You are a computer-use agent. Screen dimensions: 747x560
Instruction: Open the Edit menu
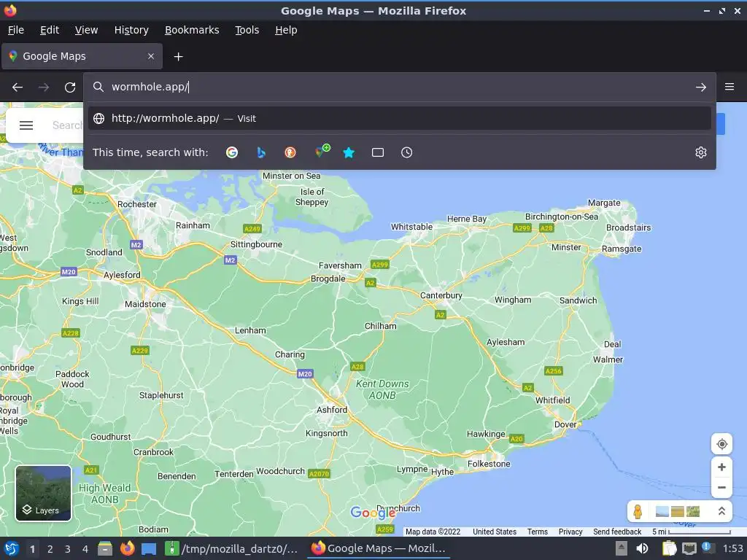pos(50,30)
